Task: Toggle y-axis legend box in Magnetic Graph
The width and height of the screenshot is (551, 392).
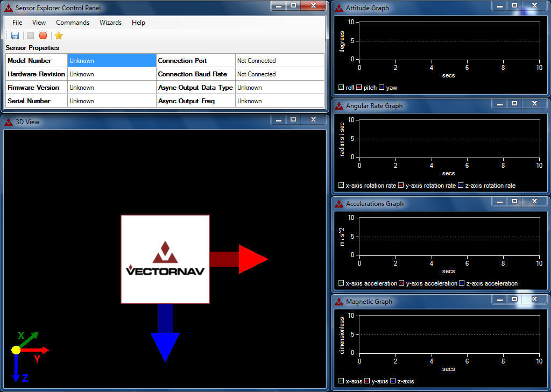Action: click(x=367, y=381)
